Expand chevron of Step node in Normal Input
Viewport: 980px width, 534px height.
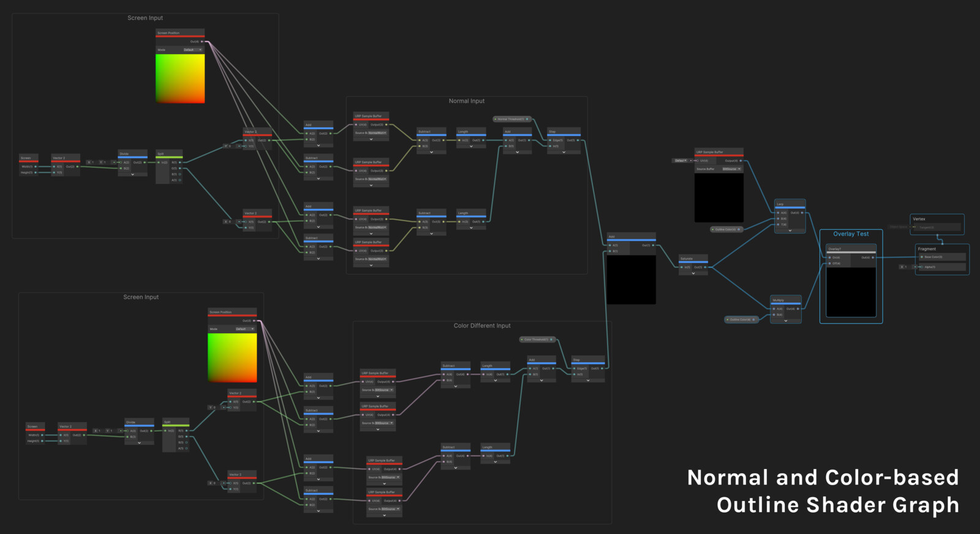tap(564, 152)
